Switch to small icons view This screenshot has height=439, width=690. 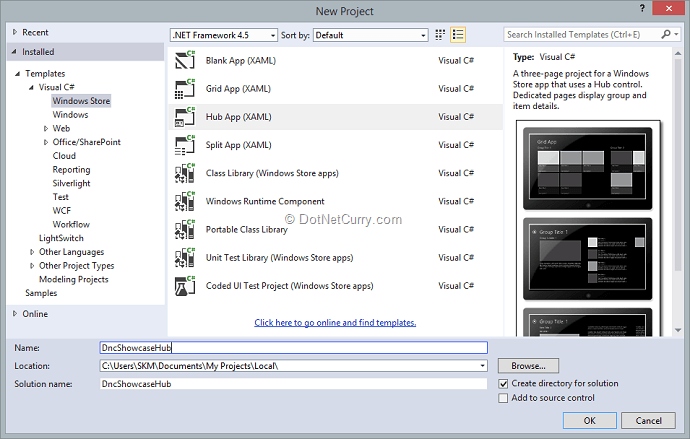440,35
